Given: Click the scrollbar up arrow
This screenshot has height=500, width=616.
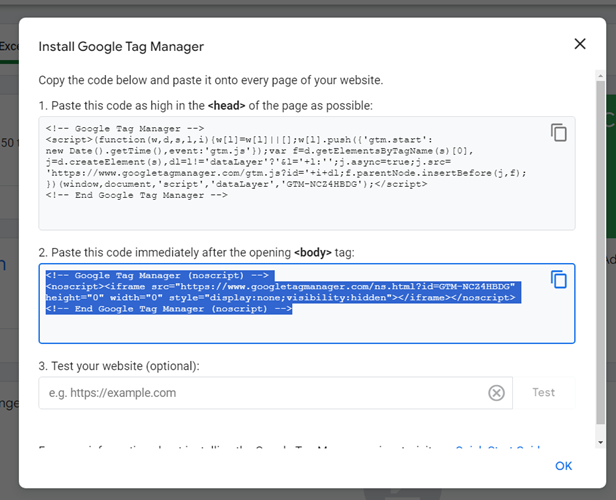Looking at the screenshot, I should (x=600, y=75).
